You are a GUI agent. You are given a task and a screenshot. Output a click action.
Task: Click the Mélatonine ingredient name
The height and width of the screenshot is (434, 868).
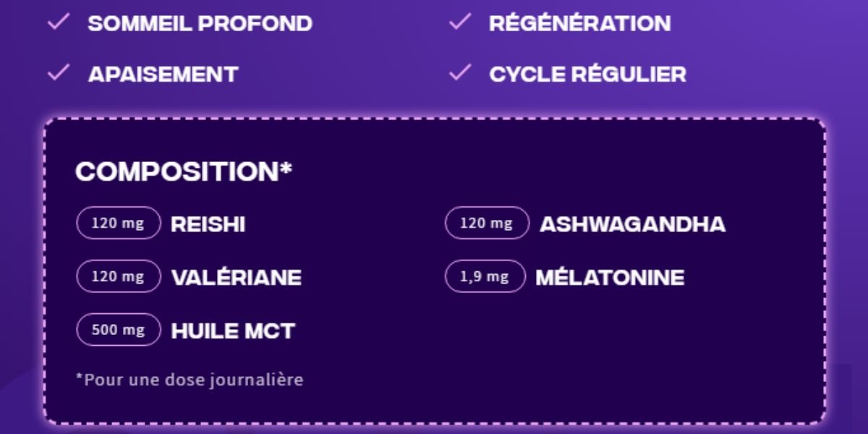click(610, 278)
